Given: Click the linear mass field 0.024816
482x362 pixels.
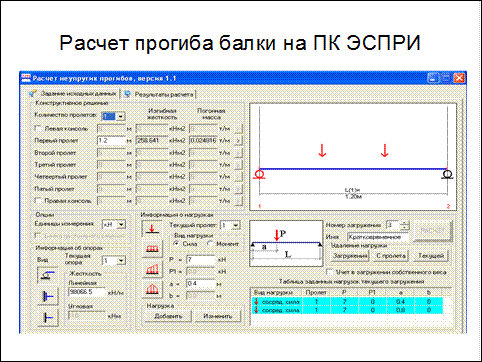Looking at the screenshot, I should point(203,141).
